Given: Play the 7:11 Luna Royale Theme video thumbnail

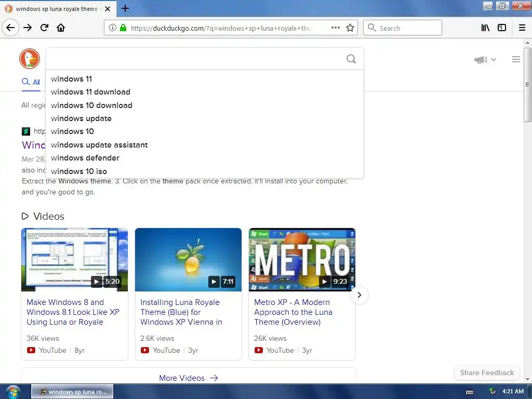Looking at the screenshot, I should 188,260.
